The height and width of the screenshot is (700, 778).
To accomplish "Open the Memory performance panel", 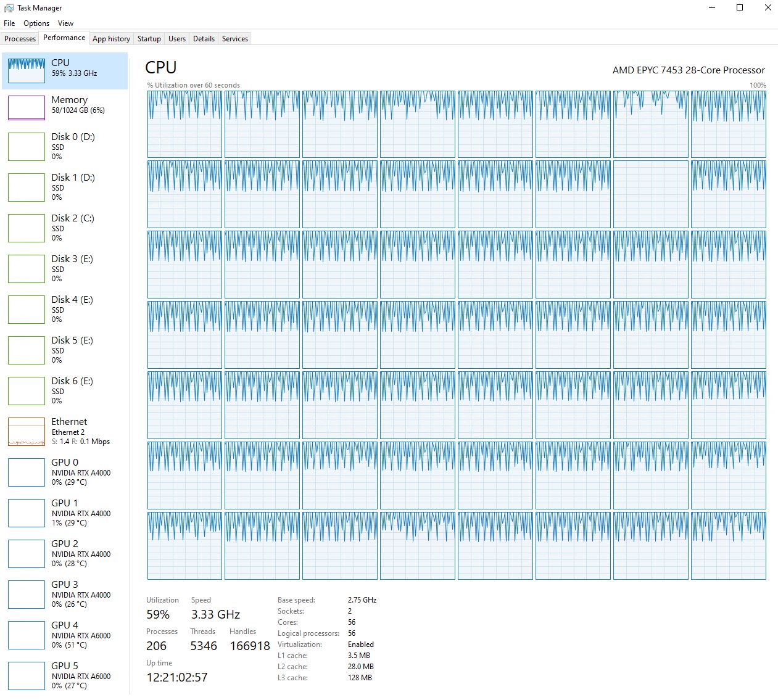I will [65, 107].
